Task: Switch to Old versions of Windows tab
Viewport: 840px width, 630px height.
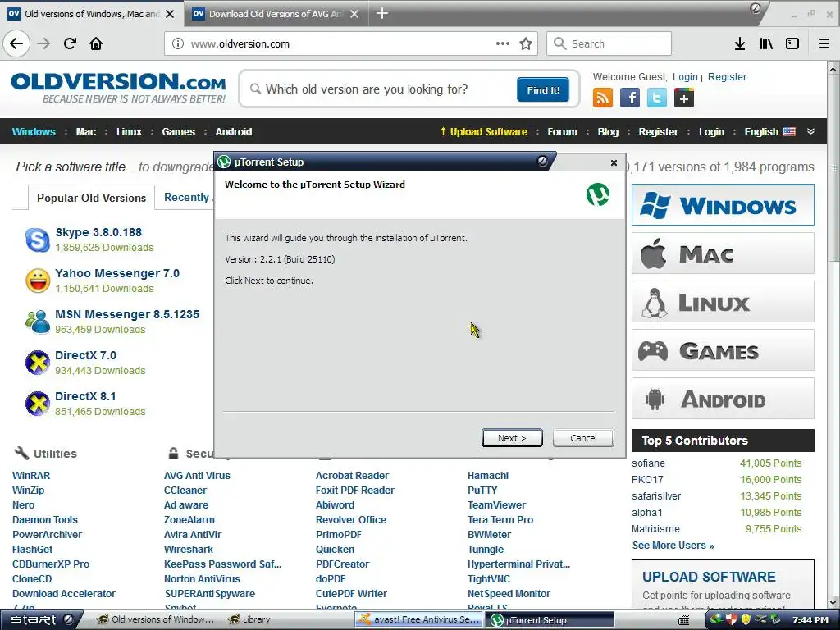Action: click(92, 14)
